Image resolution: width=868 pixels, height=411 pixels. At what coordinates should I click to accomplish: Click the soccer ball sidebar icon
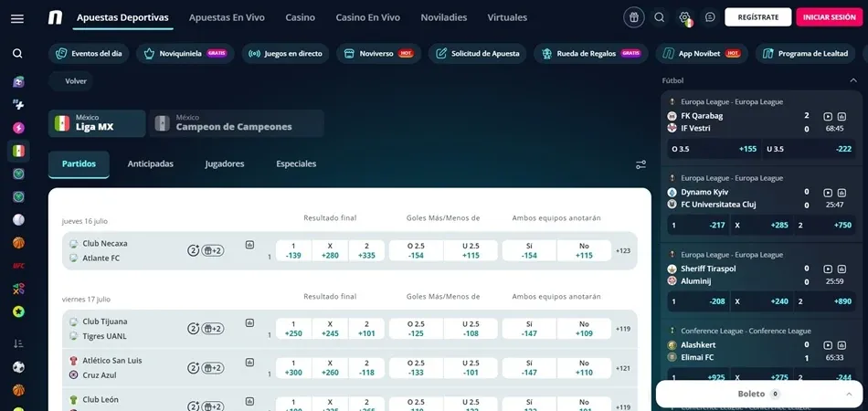(x=18, y=367)
